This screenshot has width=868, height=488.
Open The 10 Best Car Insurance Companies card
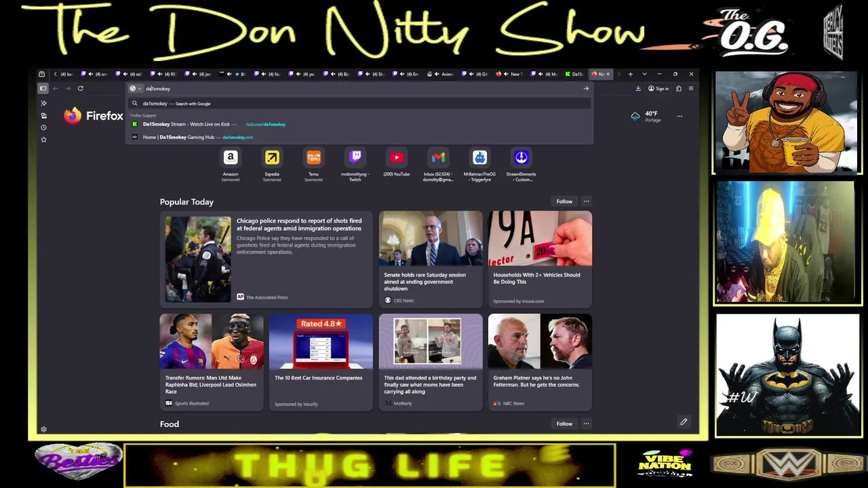pos(321,362)
